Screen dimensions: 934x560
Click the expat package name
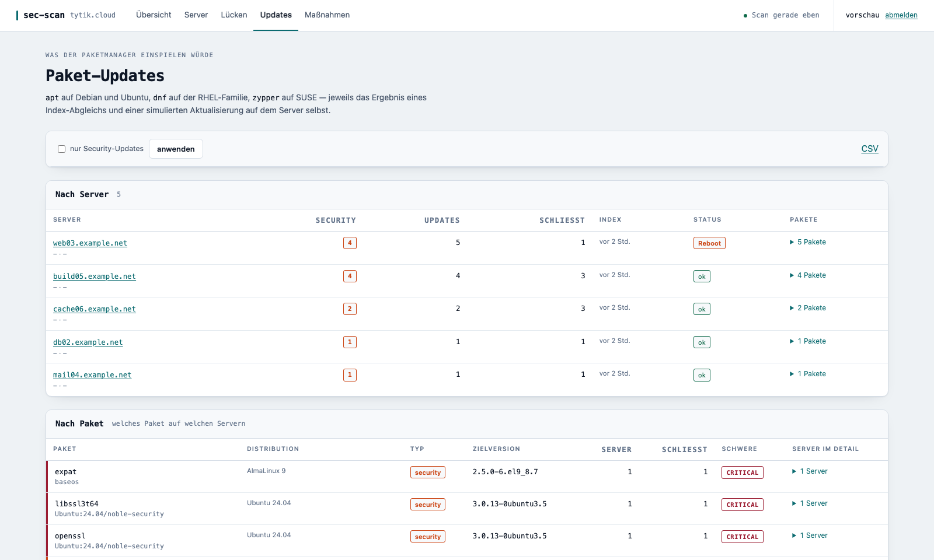(66, 472)
